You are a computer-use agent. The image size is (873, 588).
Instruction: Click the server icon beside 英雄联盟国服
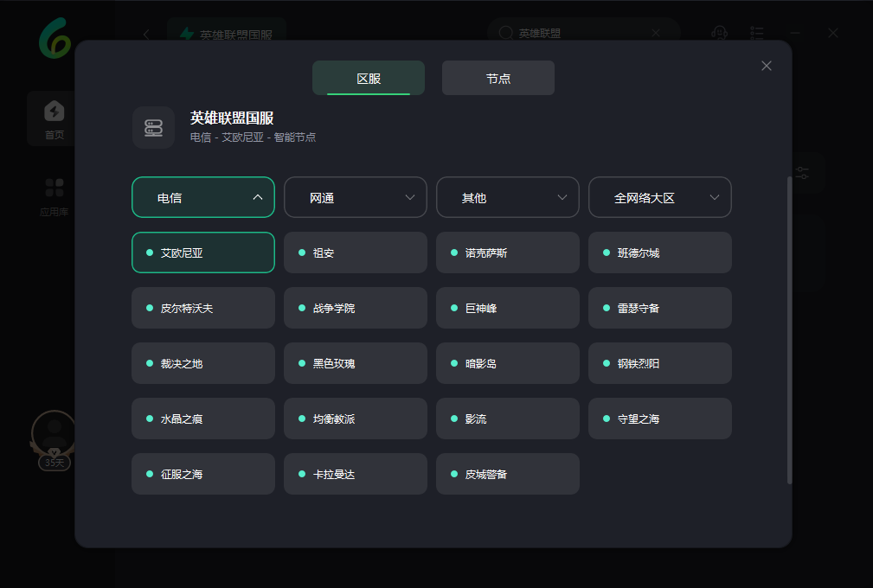(153, 128)
